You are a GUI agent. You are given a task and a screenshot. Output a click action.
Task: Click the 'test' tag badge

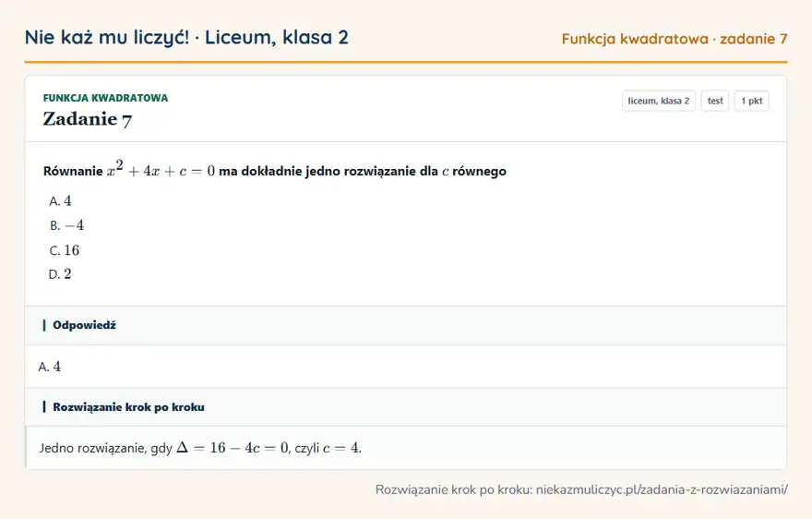(714, 101)
